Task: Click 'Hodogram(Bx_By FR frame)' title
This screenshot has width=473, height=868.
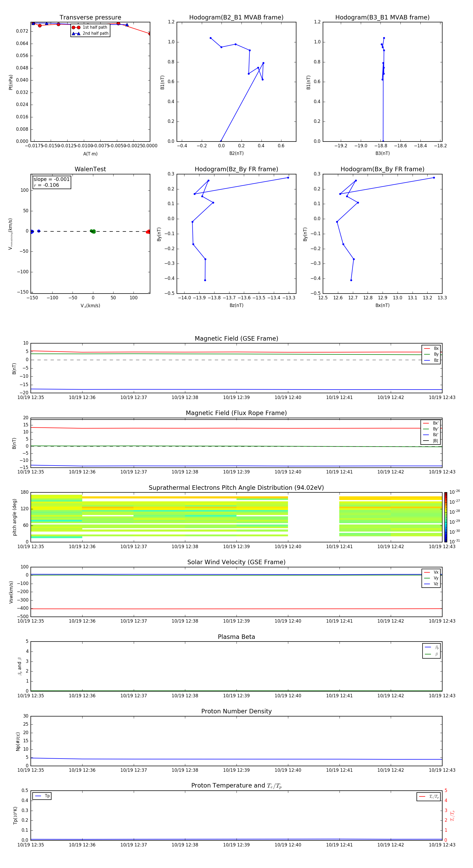Action: 382,169
